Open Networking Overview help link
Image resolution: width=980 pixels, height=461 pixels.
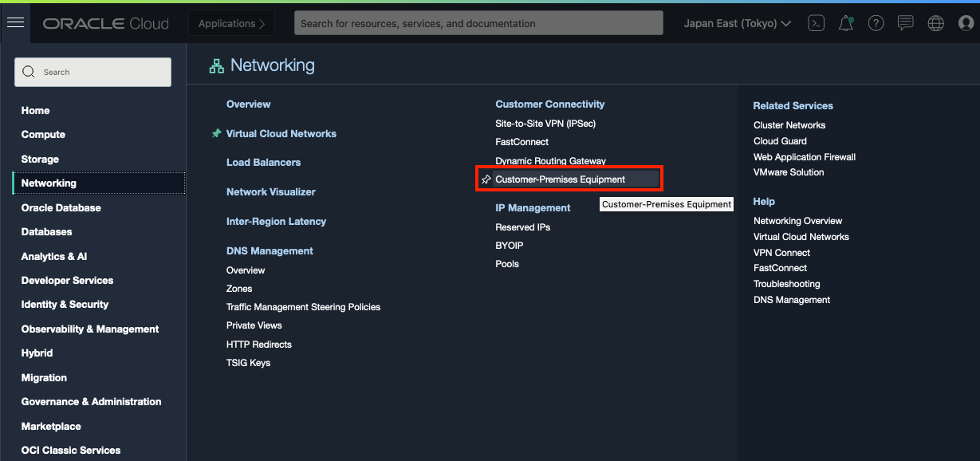[798, 221]
